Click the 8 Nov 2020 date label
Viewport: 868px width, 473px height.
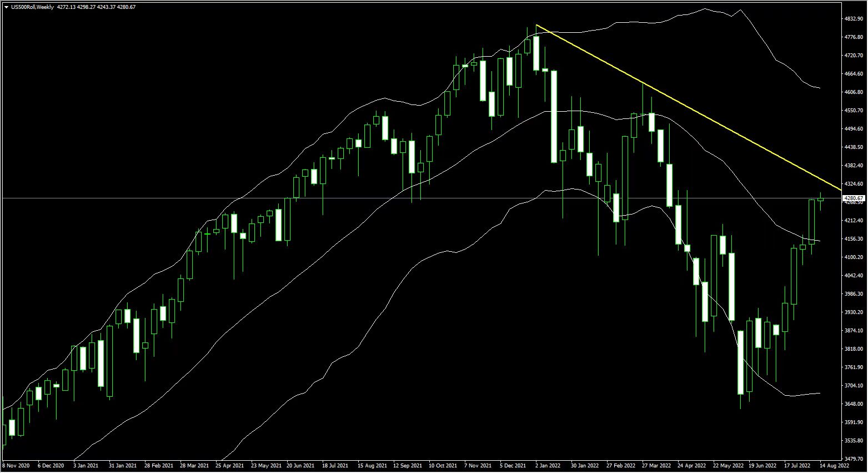[17, 466]
